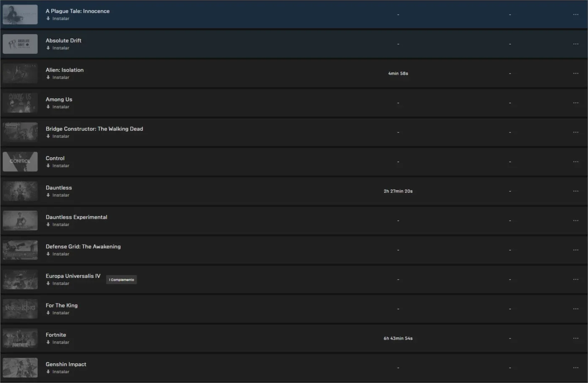Click Alien: Isolation cover thumbnail
Image resolution: width=588 pixels, height=383 pixels.
point(20,74)
